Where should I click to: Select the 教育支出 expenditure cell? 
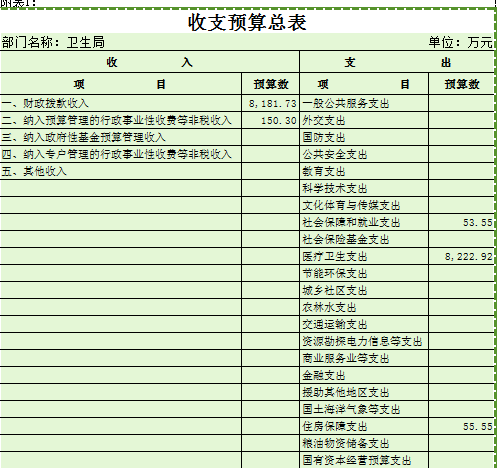click(x=364, y=171)
